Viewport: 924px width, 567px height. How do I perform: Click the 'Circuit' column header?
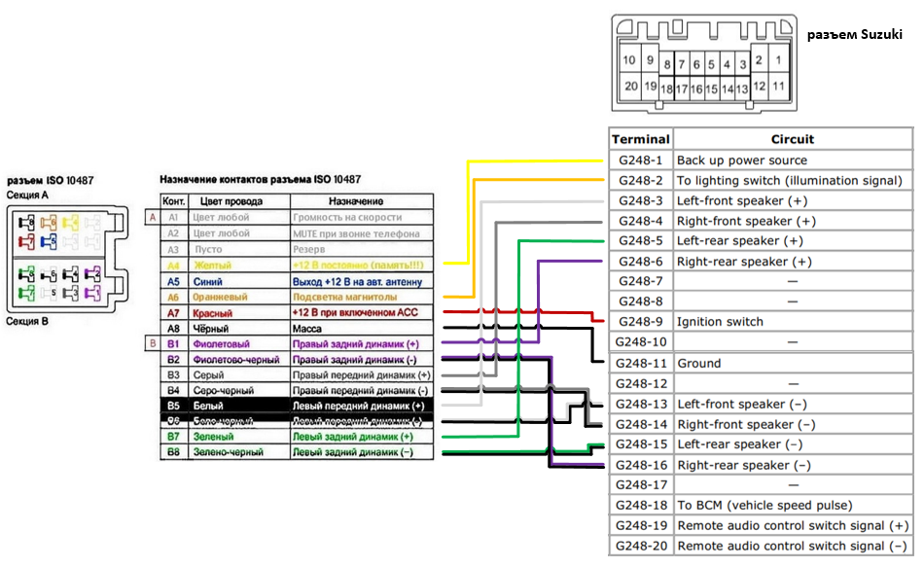tap(792, 139)
